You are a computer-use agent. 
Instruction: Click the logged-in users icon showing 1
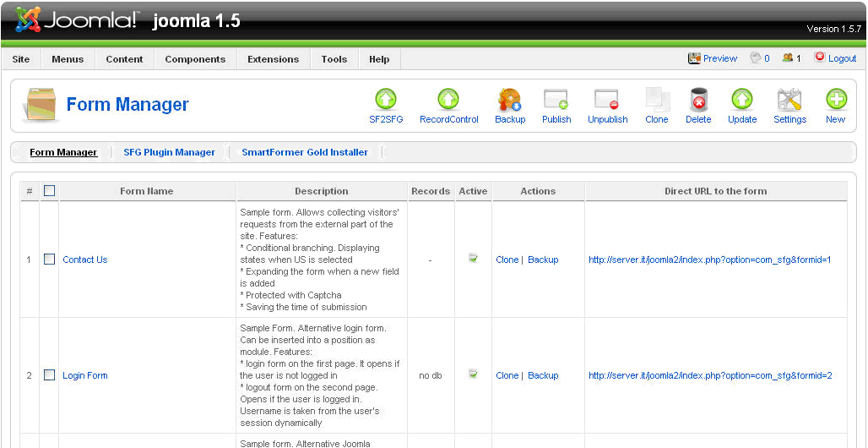(x=788, y=57)
